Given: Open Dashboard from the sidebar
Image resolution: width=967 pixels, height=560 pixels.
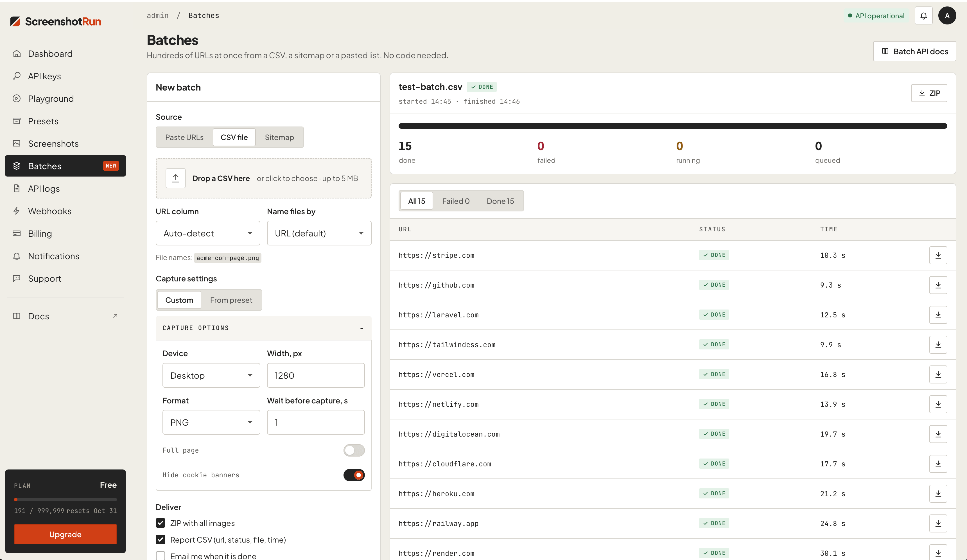Looking at the screenshot, I should [x=65, y=54].
